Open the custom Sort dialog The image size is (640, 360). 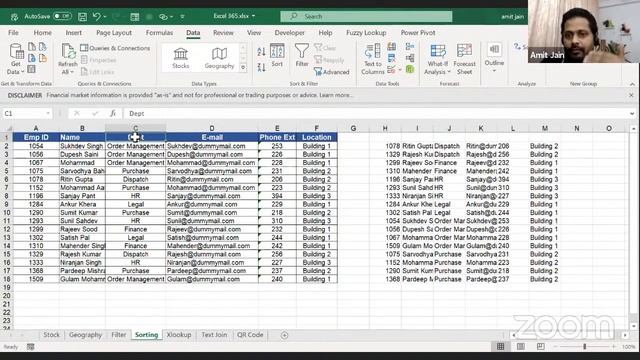click(277, 55)
